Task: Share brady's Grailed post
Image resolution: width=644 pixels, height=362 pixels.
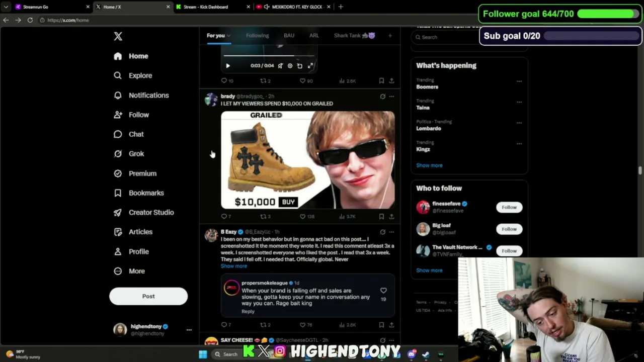Action: pyautogui.click(x=391, y=217)
